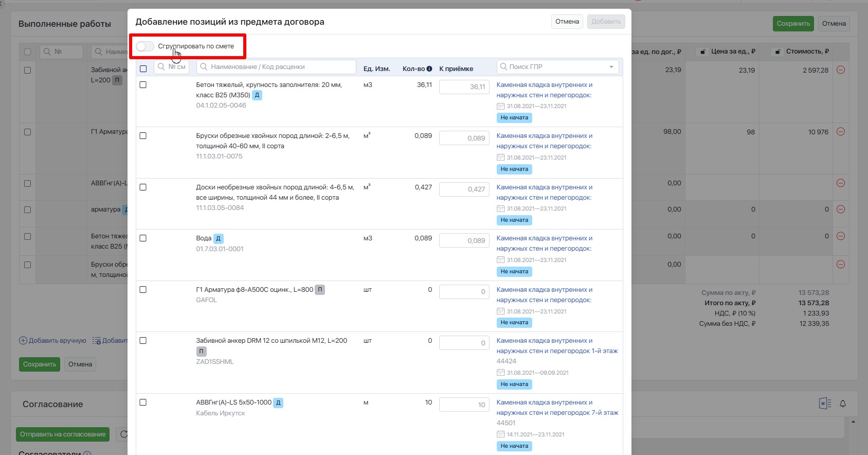Click К приёмке field with value 36,11

click(464, 87)
